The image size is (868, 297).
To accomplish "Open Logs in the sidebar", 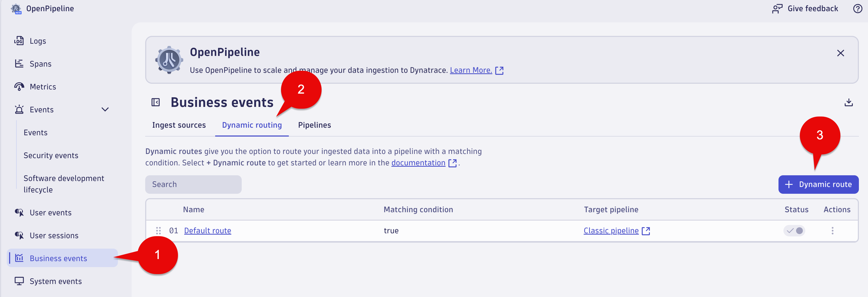I will (x=62, y=41).
